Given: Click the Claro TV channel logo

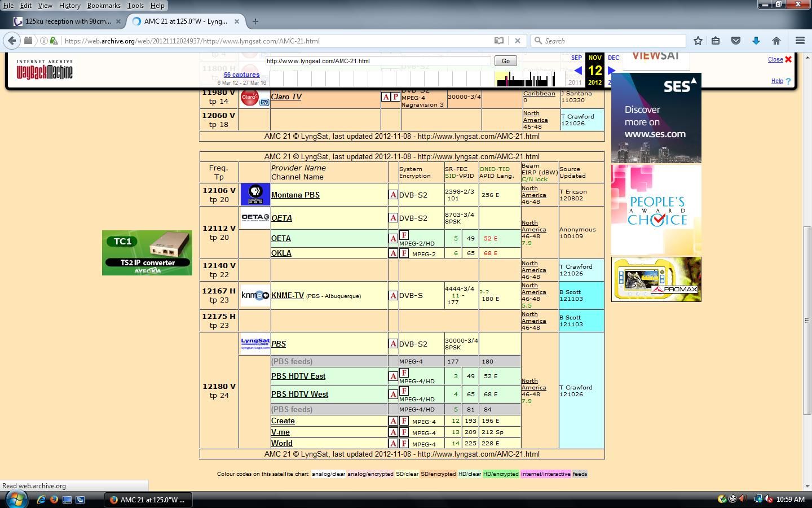Looking at the screenshot, I should (255, 97).
